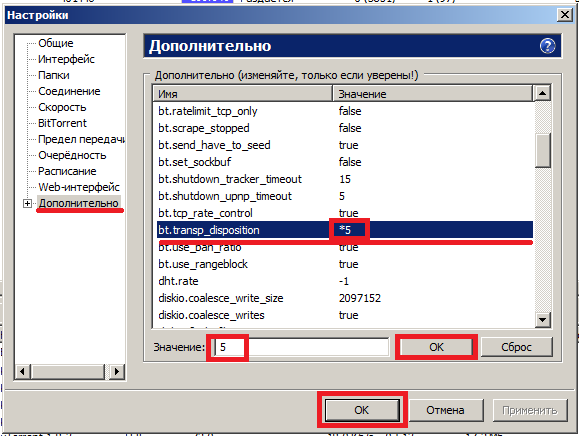Select the Дополнительно tree item

(79, 203)
